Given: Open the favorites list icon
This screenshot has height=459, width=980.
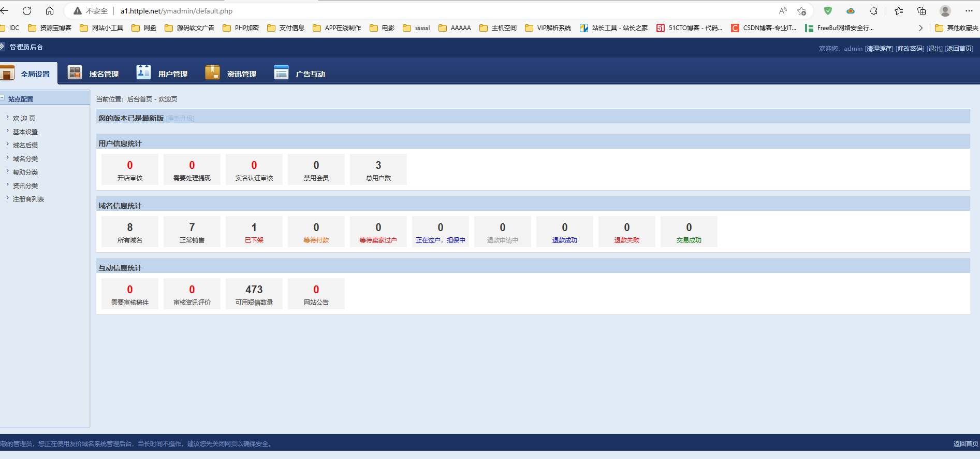Looking at the screenshot, I should pos(899,11).
